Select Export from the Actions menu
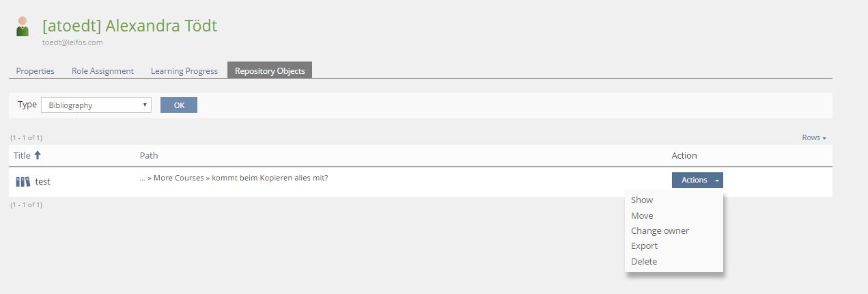 pos(644,246)
